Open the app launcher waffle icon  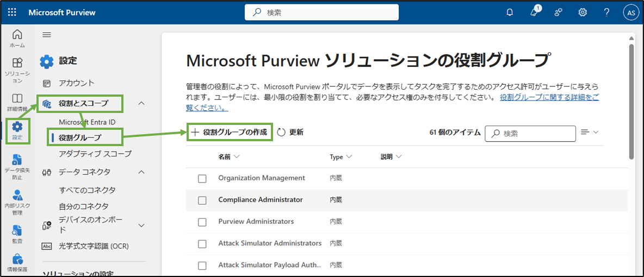point(13,12)
